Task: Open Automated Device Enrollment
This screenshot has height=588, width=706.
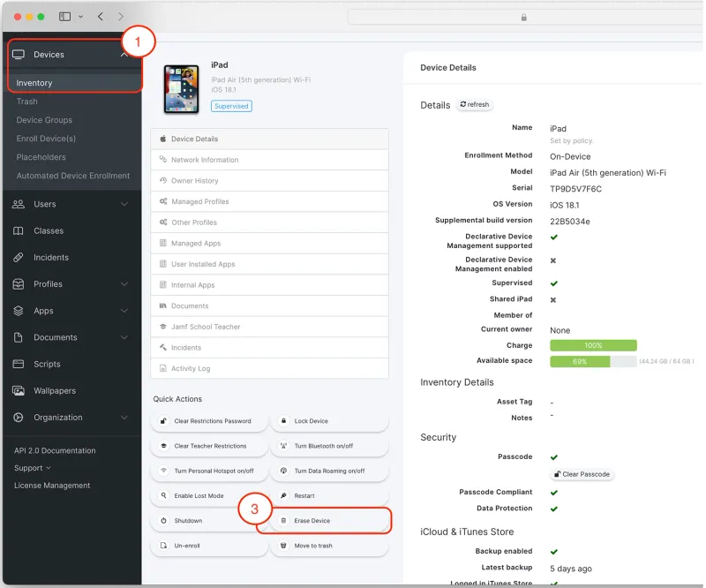Action: coord(73,176)
